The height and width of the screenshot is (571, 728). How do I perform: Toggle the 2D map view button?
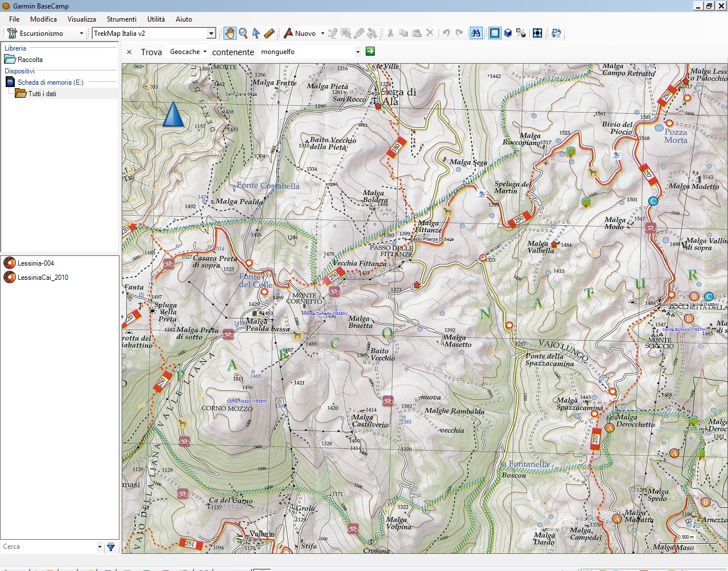pyautogui.click(x=494, y=33)
